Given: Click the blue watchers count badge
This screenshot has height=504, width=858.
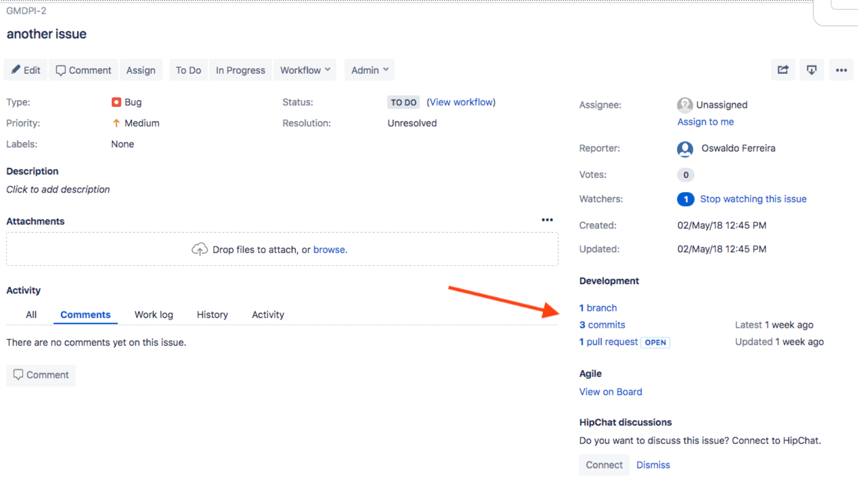Looking at the screenshot, I should (685, 199).
